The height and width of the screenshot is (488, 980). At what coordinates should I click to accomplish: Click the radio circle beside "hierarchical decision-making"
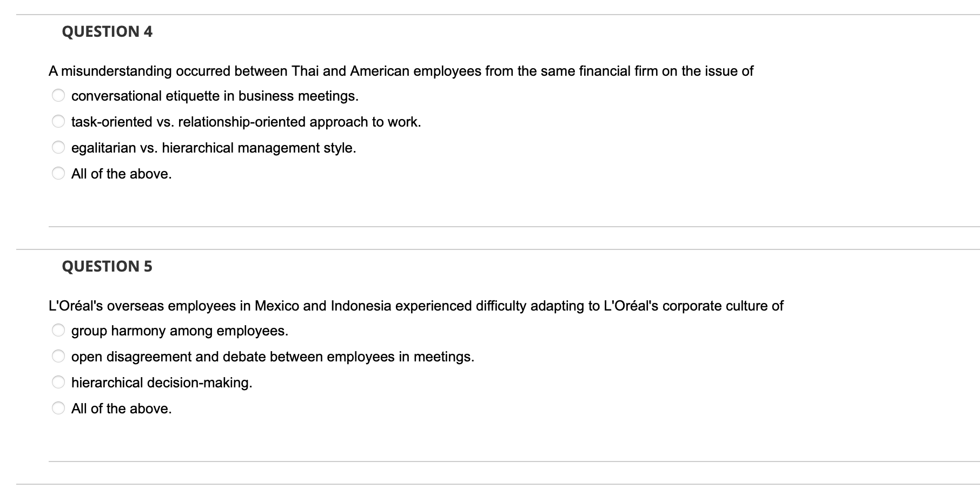58,381
